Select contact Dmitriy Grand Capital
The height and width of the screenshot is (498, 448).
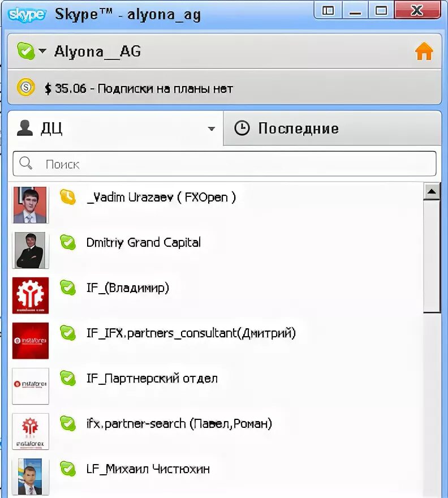pyautogui.click(x=216, y=250)
